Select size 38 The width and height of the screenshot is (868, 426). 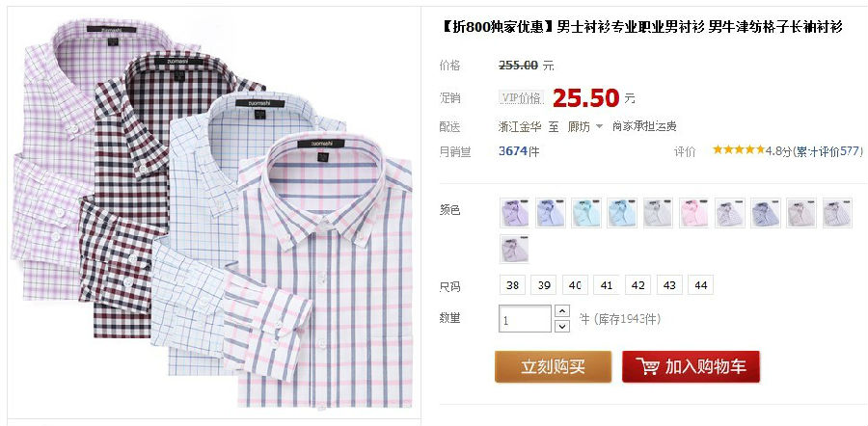[513, 285]
